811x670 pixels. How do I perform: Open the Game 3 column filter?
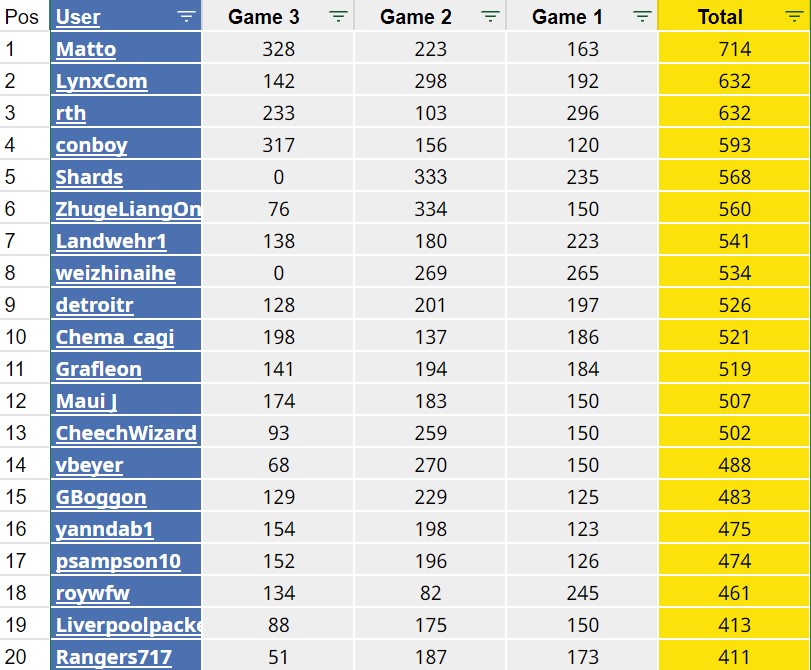tap(339, 16)
